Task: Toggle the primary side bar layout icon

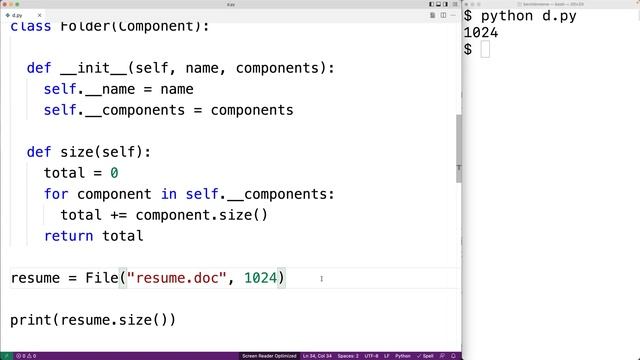Action: coord(431,4)
